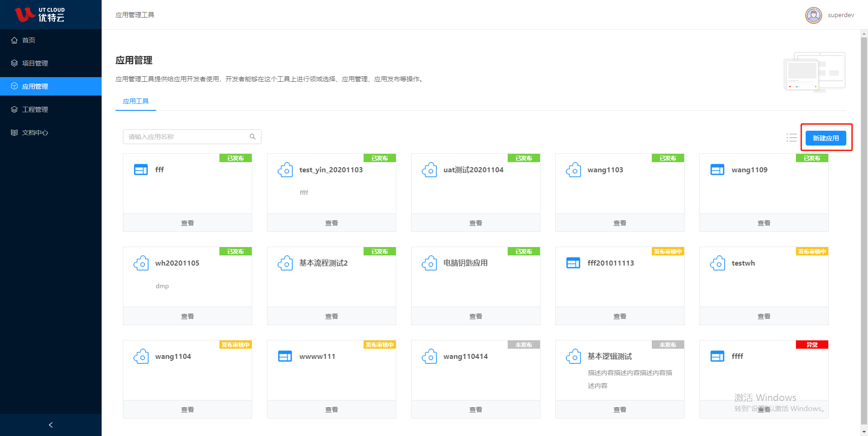Open 工程管理 in the sidebar

coord(51,109)
